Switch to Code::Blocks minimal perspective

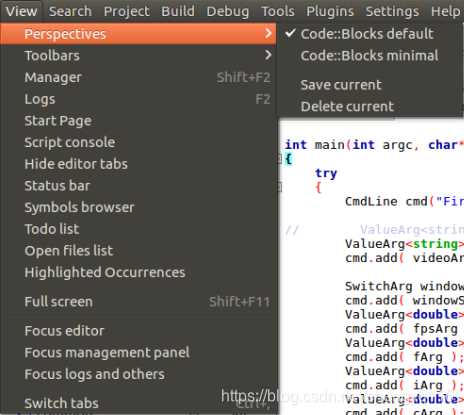(x=370, y=55)
